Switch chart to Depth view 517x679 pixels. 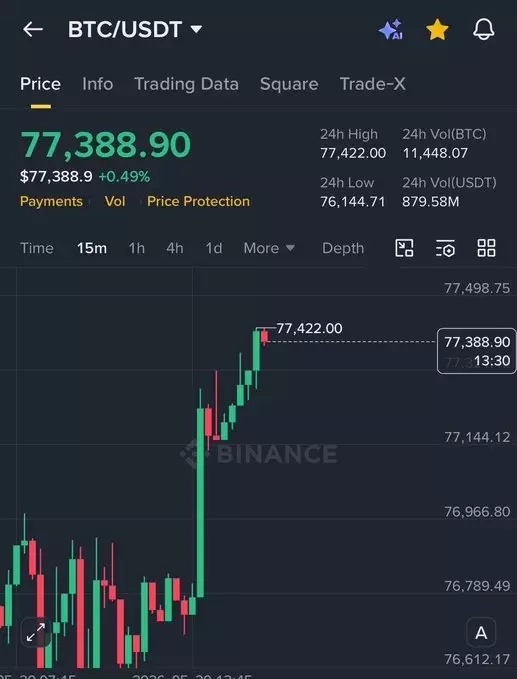[343, 248]
